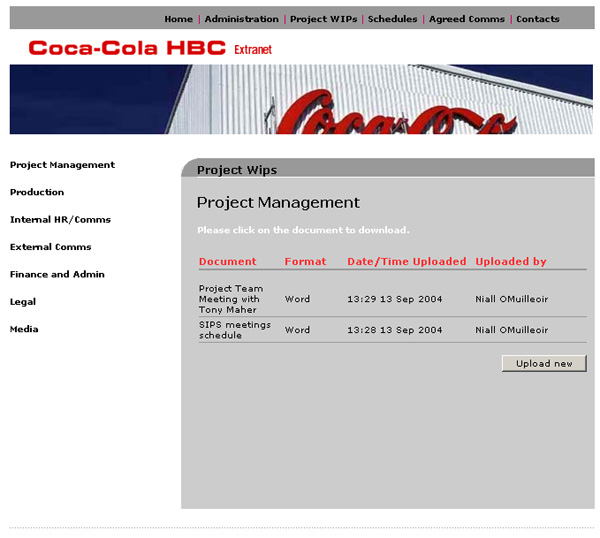Download Project Team Meeting with Tony Maher
This screenshot has width=600, height=538.
tap(231, 299)
